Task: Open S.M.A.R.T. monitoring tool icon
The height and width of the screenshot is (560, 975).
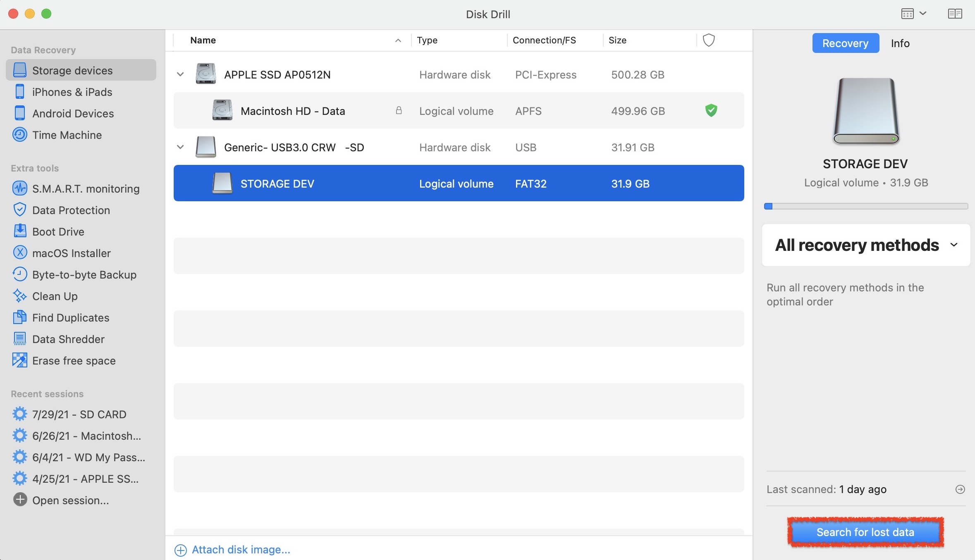Action: coord(19,189)
